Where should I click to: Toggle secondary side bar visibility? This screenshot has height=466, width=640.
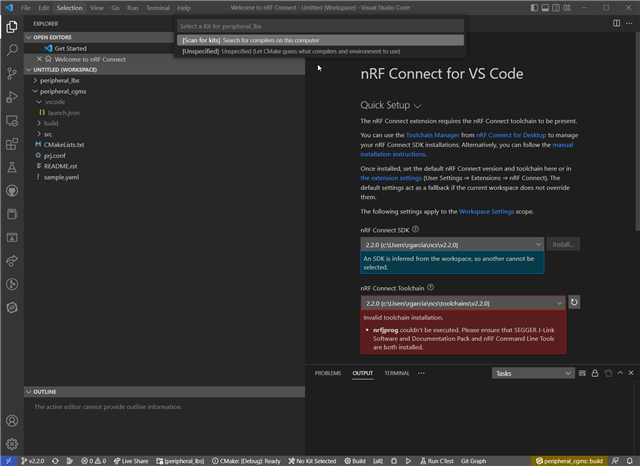click(556, 8)
